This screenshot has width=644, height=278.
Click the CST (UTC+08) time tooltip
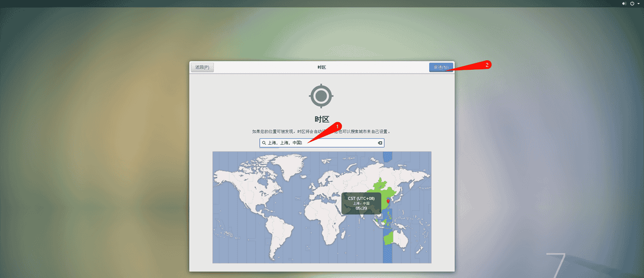361,203
